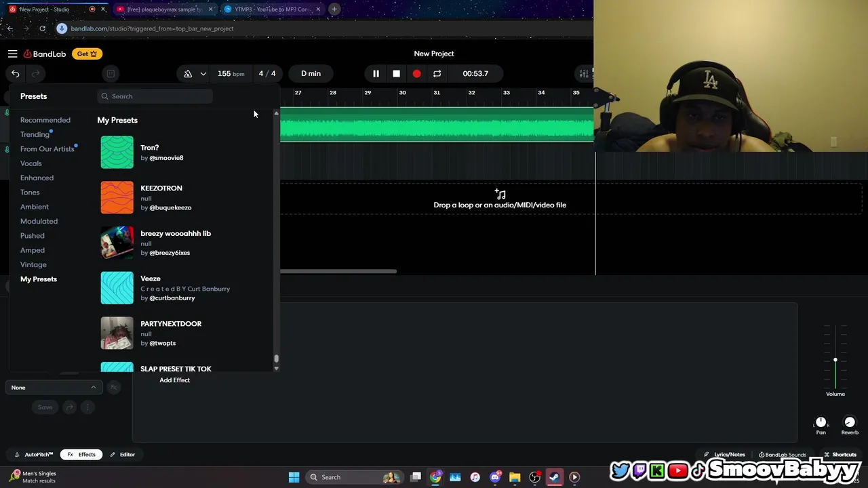The image size is (868, 488).
Task: Click the share preset arrow icon
Action: (69, 407)
